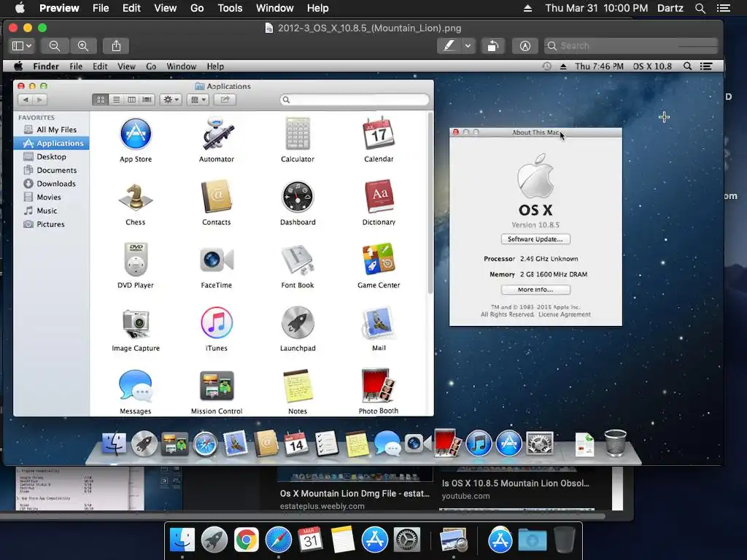Click the Chess icon in the Applications window
The width and height of the screenshot is (747, 560).
(x=136, y=197)
